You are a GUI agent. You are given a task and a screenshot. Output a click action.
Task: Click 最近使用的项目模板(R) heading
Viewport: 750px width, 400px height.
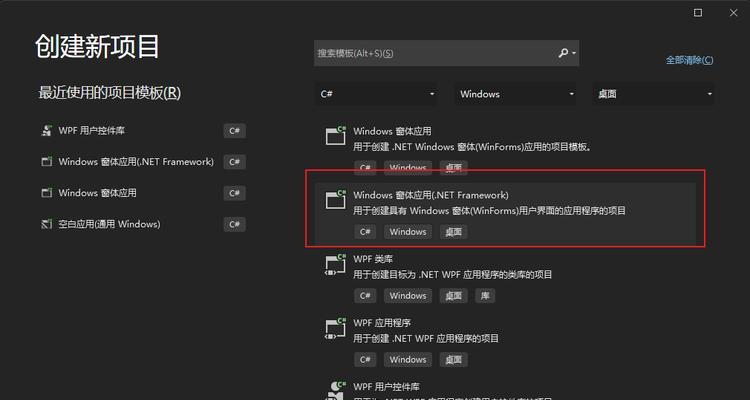click(110, 93)
